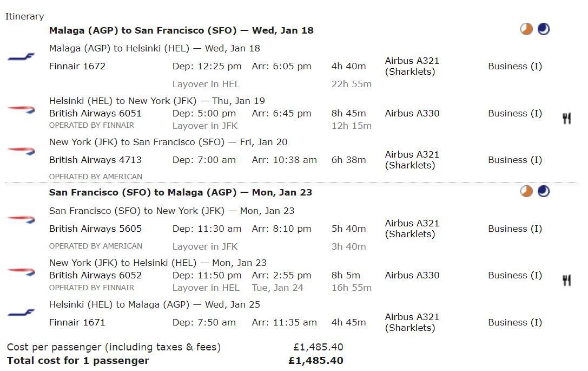Click the Finnair logo beside flight 1672
This screenshot has height=371, width=588.
(21, 57)
